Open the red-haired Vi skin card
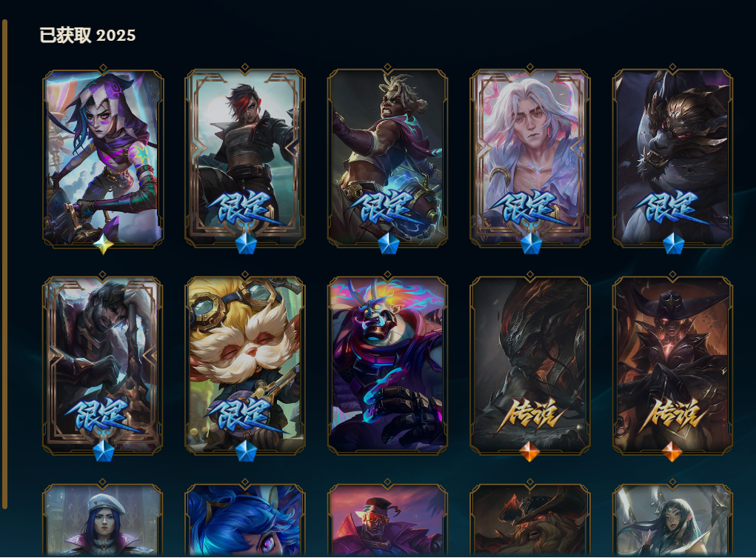The height and width of the screenshot is (558, 756). (245, 157)
